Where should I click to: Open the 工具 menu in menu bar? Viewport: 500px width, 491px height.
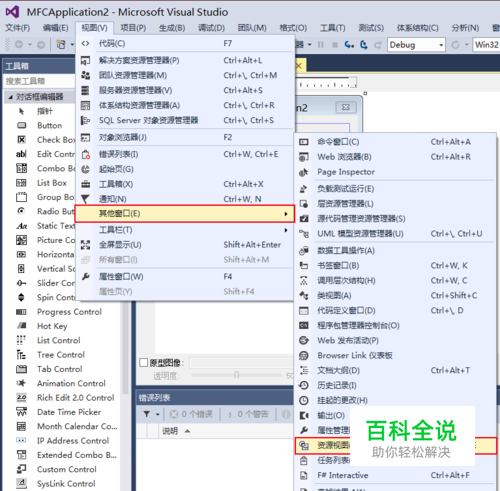pyautogui.click(x=333, y=28)
